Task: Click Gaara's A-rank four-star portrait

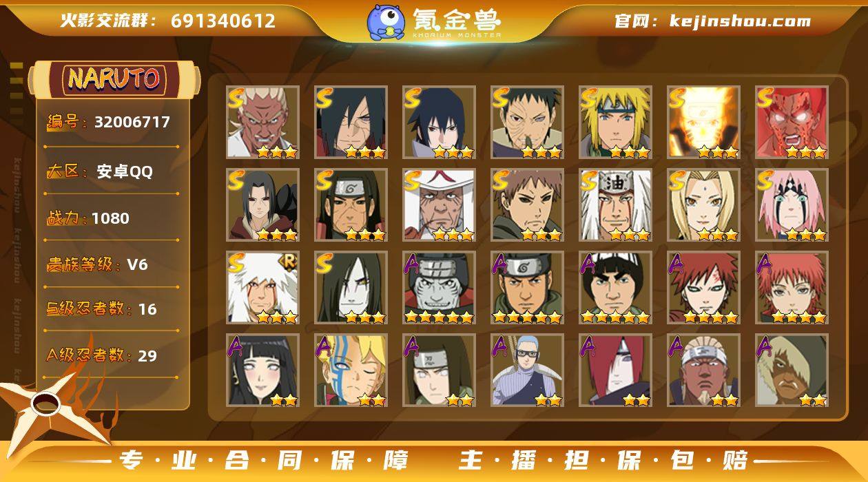Action: click(x=703, y=288)
